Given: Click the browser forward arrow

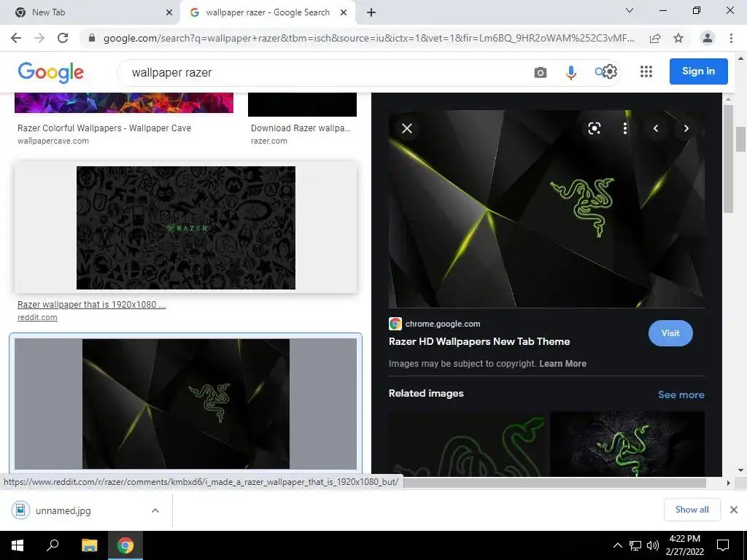Looking at the screenshot, I should pos(39,38).
